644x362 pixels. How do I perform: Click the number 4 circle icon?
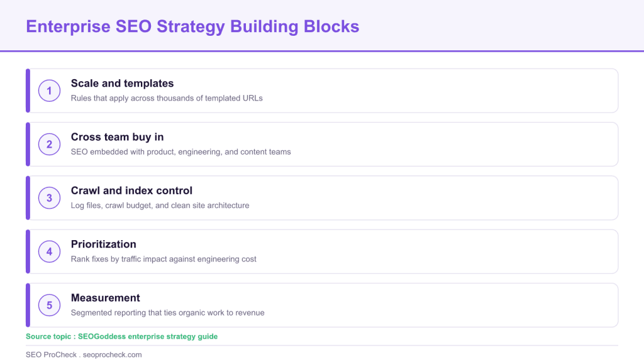49,251
